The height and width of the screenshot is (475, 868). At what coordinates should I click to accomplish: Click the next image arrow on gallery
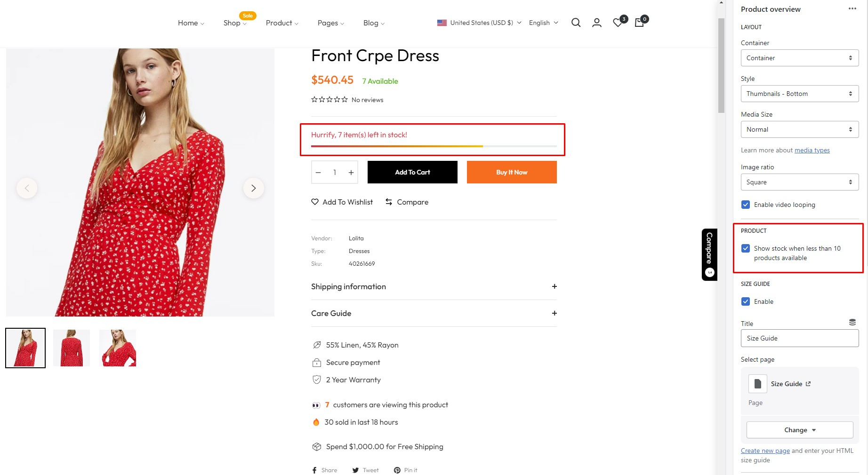tap(253, 188)
